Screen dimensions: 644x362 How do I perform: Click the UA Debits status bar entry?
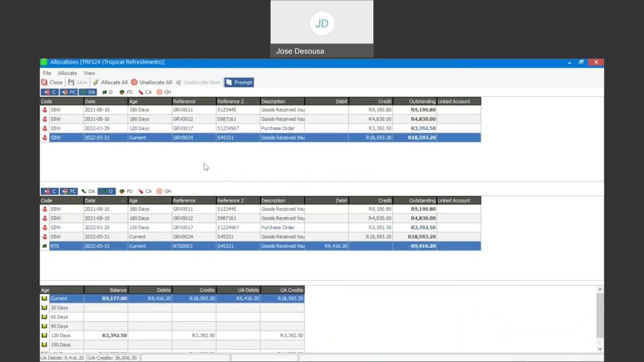(62, 358)
